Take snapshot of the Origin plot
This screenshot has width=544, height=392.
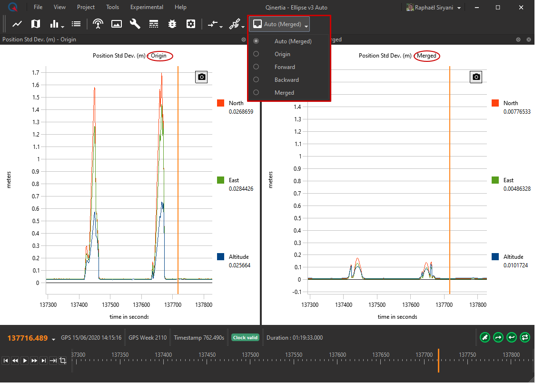(x=201, y=77)
